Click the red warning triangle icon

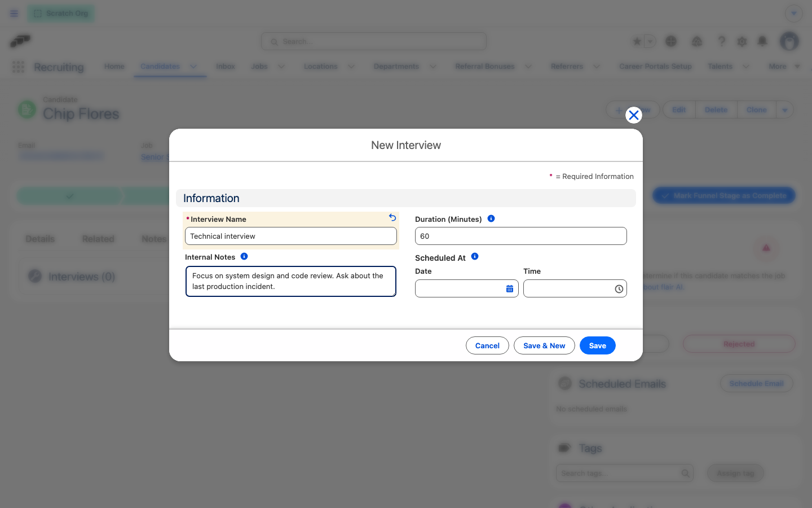point(766,248)
